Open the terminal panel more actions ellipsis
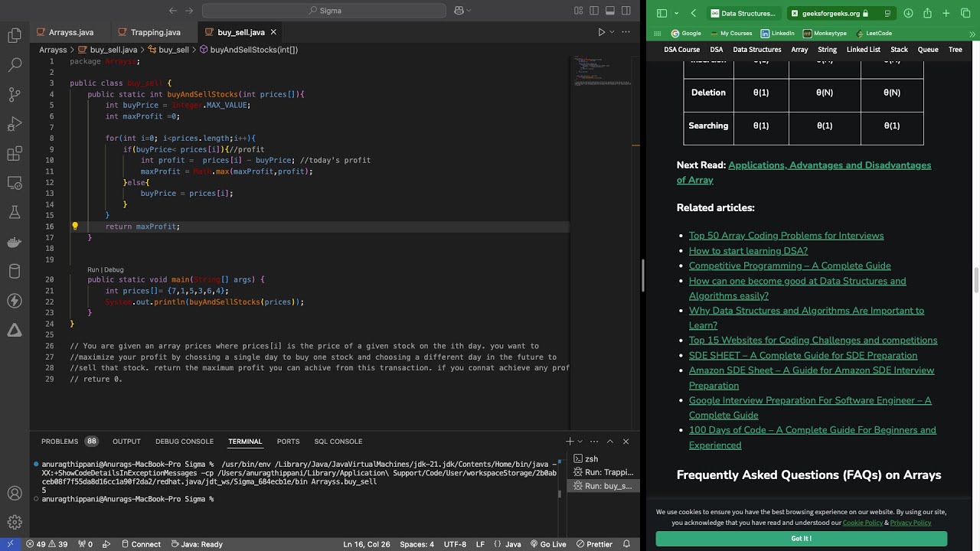The height and width of the screenshot is (551, 980). pyautogui.click(x=593, y=442)
